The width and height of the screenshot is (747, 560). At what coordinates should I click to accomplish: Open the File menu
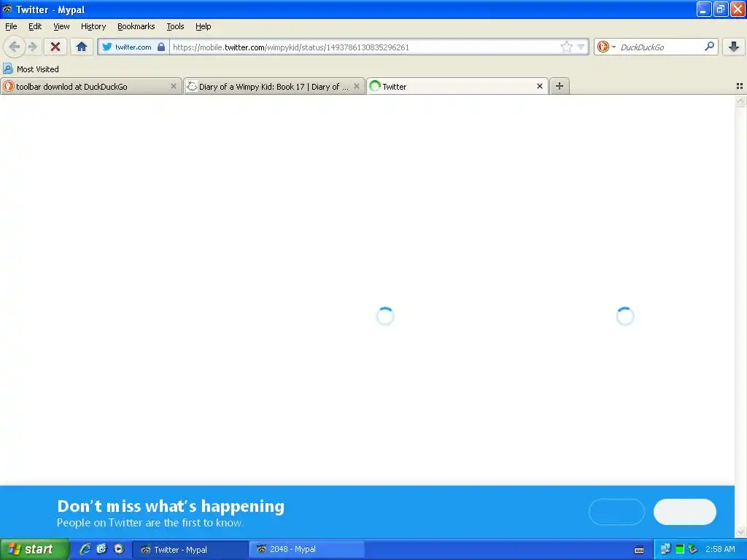pyautogui.click(x=11, y=26)
